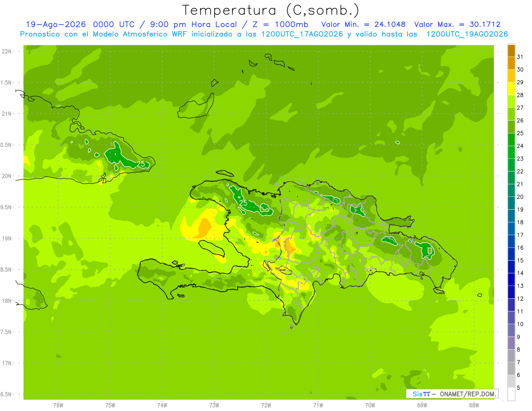The width and height of the screenshot is (532, 411).
Task: Click the legend value "23"
Action: (x=520, y=159)
